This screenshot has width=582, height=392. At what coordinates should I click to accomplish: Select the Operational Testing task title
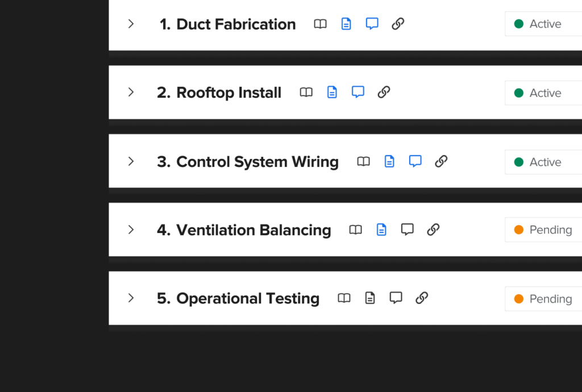click(x=248, y=298)
